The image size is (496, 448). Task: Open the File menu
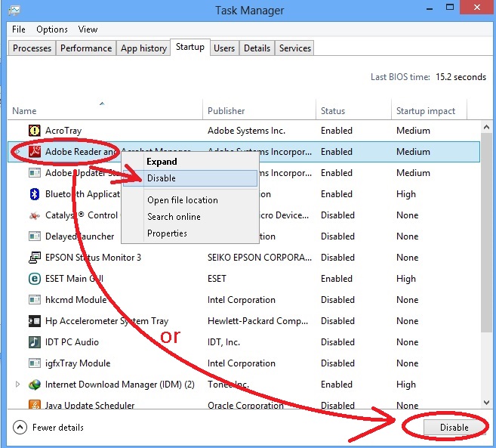(x=19, y=29)
